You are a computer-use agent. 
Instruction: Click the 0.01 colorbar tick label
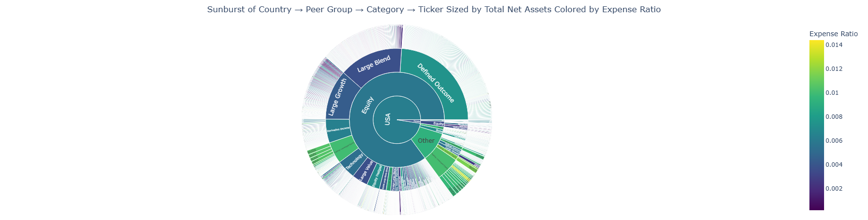click(832, 93)
